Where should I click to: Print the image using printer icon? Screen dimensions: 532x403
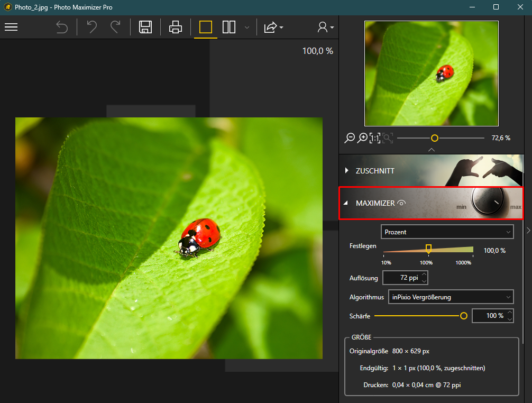tap(176, 27)
